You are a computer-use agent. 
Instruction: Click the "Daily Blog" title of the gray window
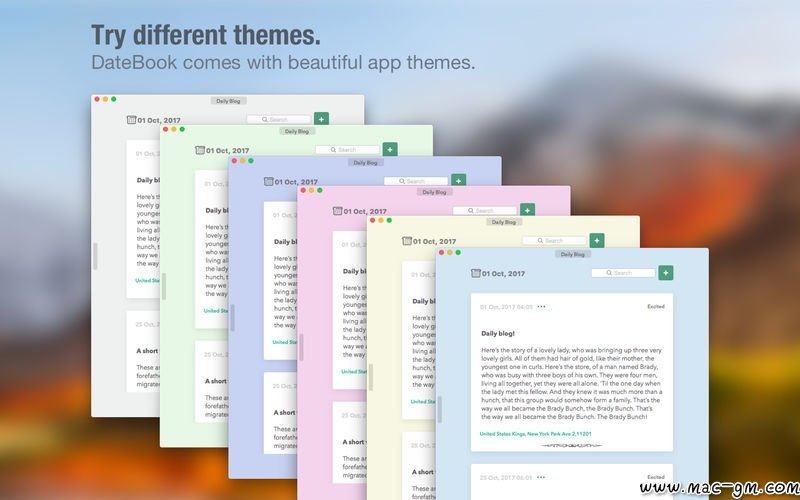pyautogui.click(x=229, y=101)
